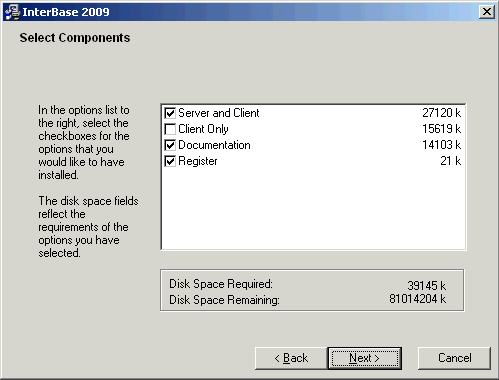
Task: Select the 'Documentation' list label
Action: click(214, 145)
